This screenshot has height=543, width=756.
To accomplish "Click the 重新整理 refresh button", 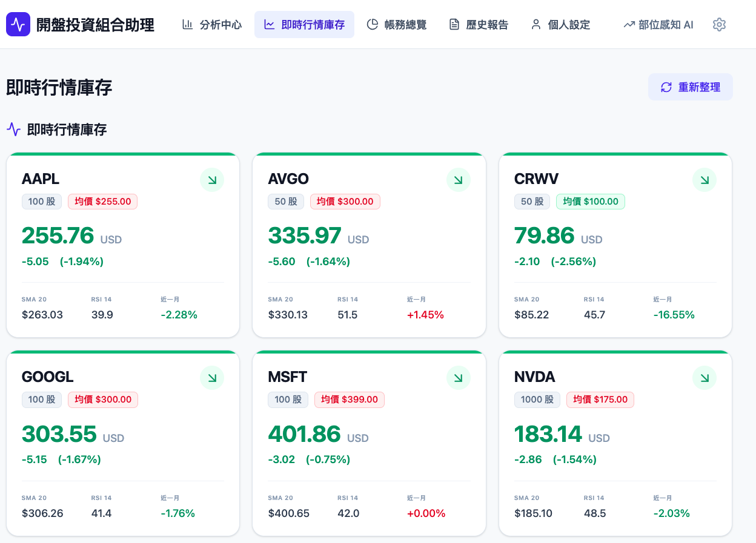I will [x=691, y=87].
